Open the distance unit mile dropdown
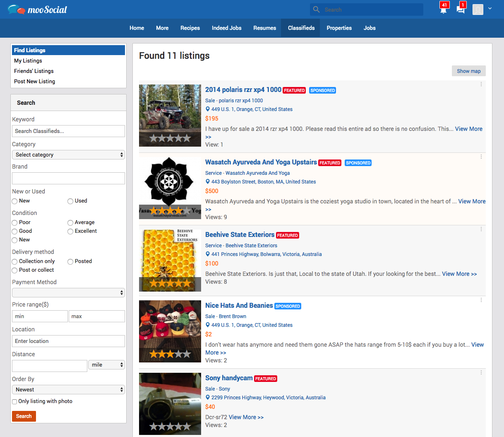The width and height of the screenshot is (504, 437). click(106, 365)
